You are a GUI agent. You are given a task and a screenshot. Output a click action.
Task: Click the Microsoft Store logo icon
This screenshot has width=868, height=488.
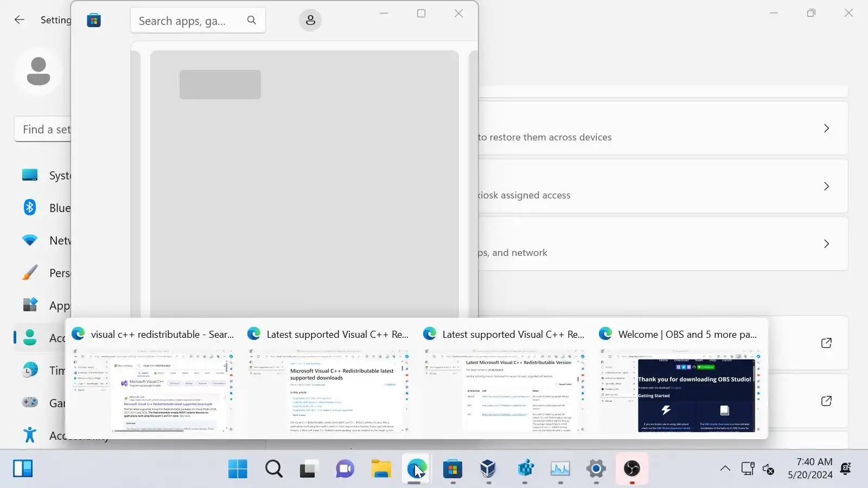tap(94, 21)
